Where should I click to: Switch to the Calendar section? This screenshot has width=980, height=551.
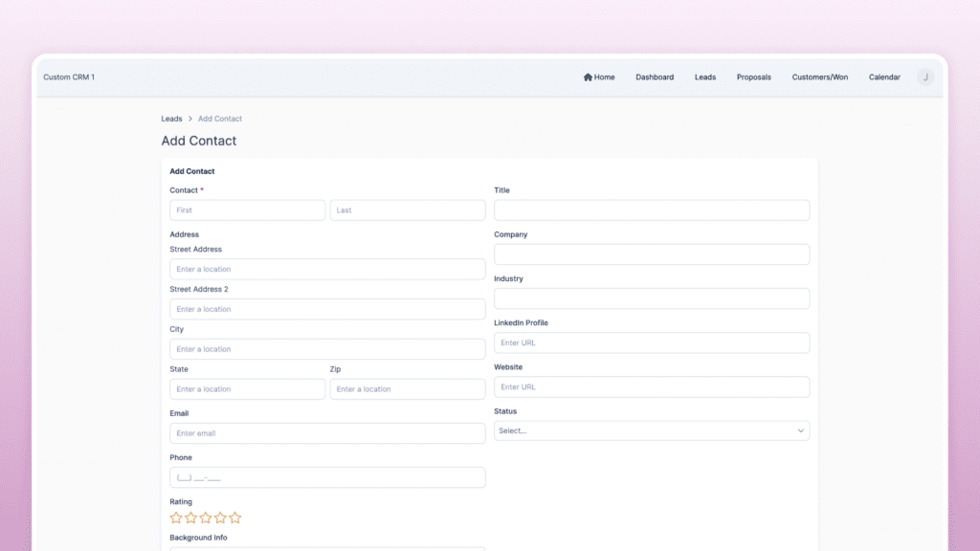tap(884, 77)
